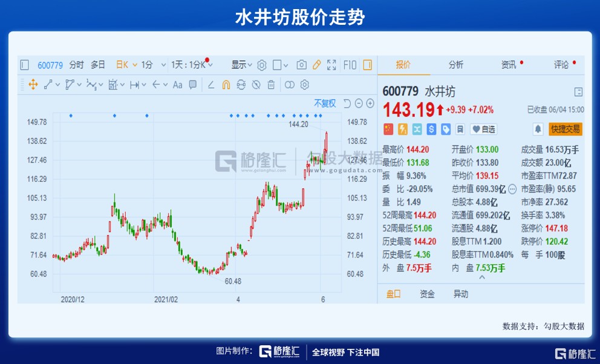Image resolution: width=600 pixels, height=364 pixels.
Task: Toggle the magnet snap tool
Action: point(226,85)
